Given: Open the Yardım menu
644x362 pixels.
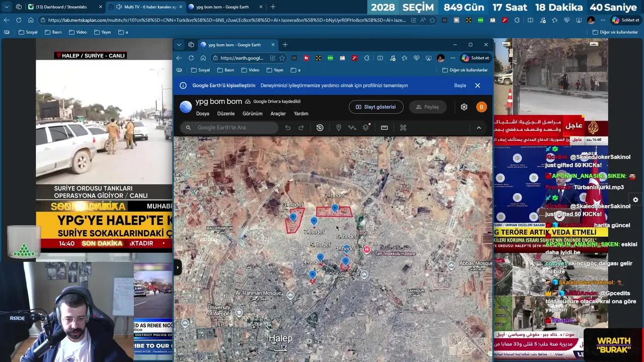Looking at the screenshot, I should click(x=301, y=114).
